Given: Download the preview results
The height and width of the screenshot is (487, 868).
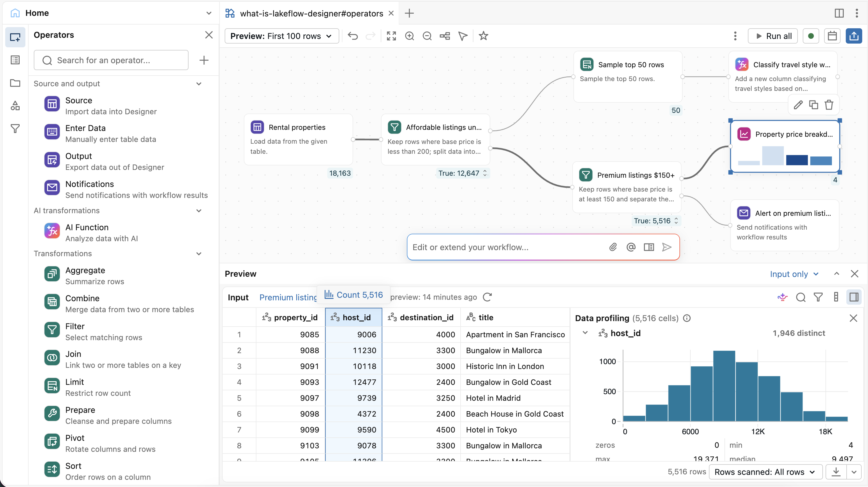Looking at the screenshot, I should coord(836,472).
